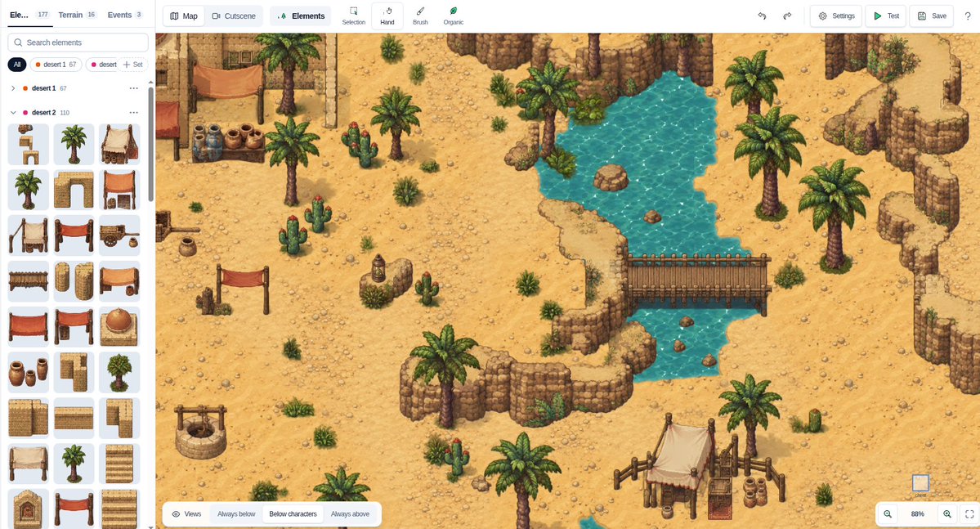Switch to the Elements mode

click(301, 16)
